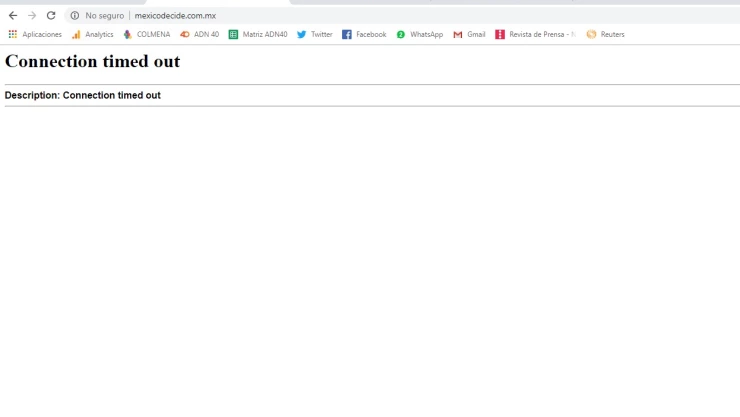Open the Matriz ADN40 spreadsheet bookmark
This screenshot has width=740, height=417.
coord(258,34)
